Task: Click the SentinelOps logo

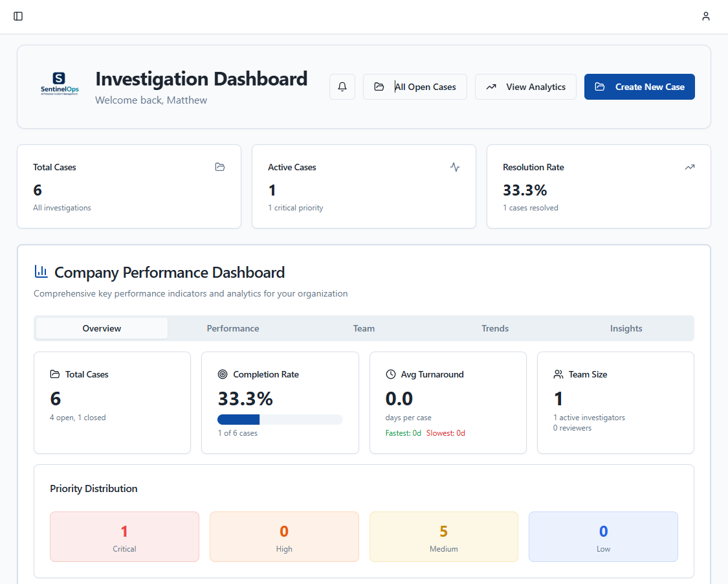Action: pyautogui.click(x=59, y=83)
